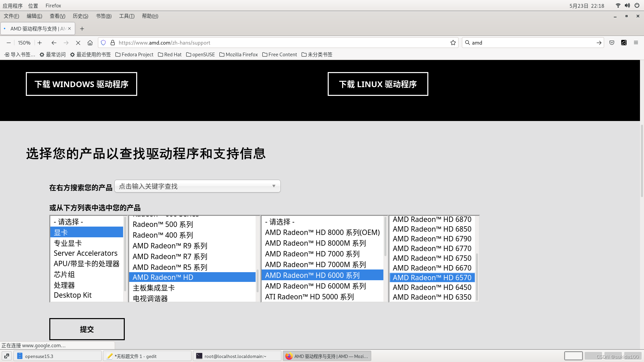Select AMD Radeon HD 6770 model
644x362 pixels.
432,249
